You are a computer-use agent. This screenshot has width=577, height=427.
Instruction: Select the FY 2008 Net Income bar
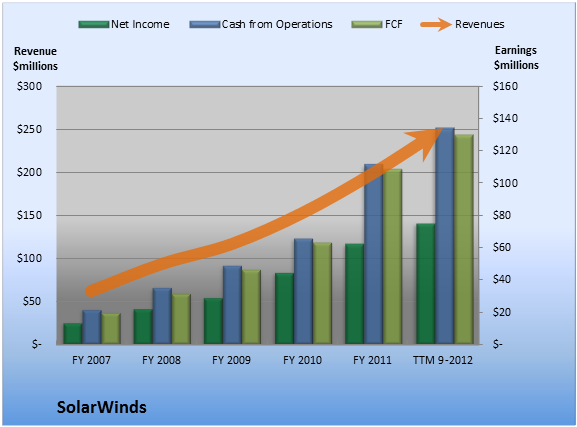click(x=143, y=327)
